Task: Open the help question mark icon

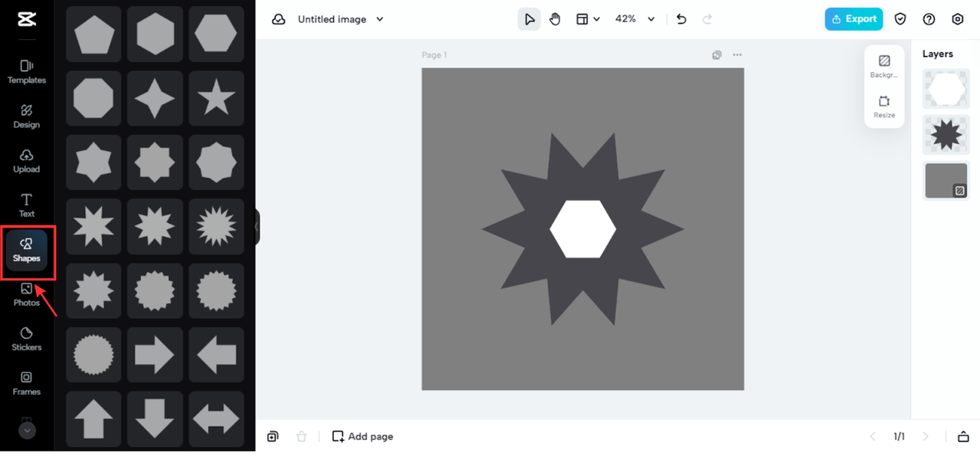Action: pyautogui.click(x=929, y=19)
